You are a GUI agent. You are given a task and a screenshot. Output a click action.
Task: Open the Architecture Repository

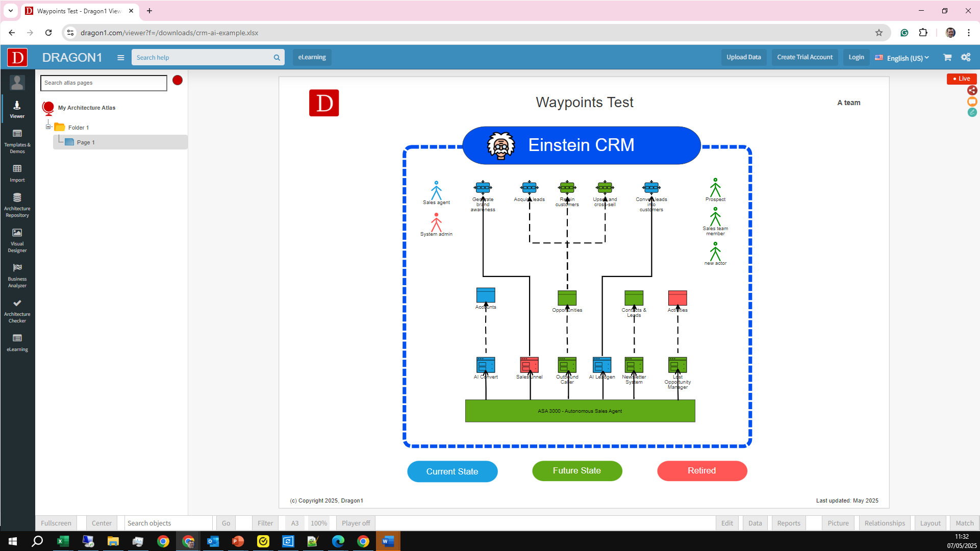(17, 205)
